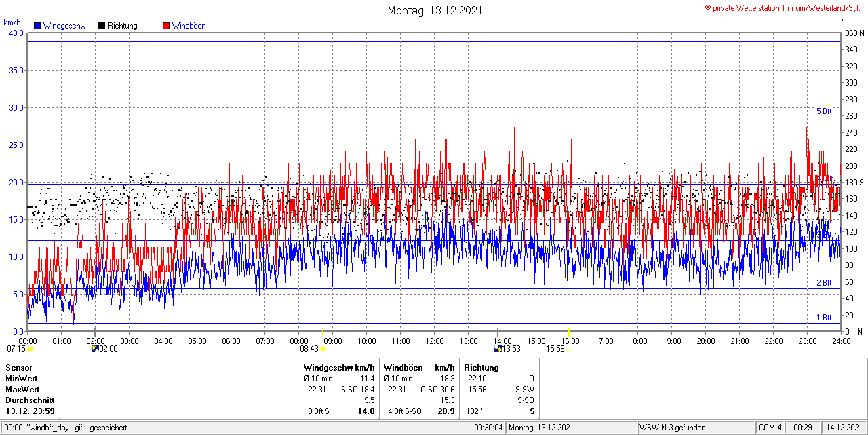Select the Windgeschw legend label
This screenshot has height=435, width=868.
pos(64,26)
